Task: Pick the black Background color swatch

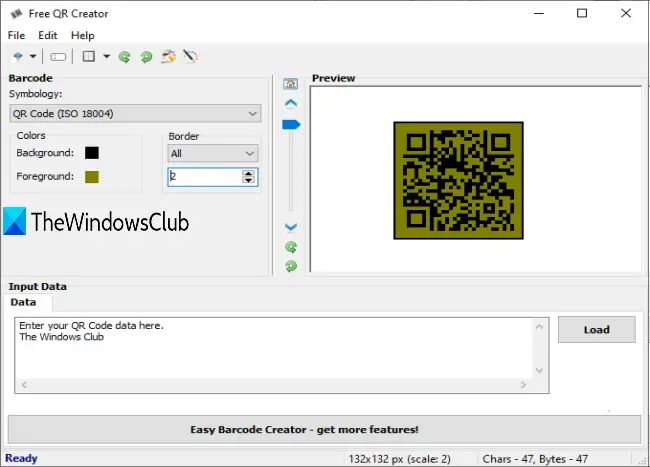Action: pyautogui.click(x=92, y=153)
